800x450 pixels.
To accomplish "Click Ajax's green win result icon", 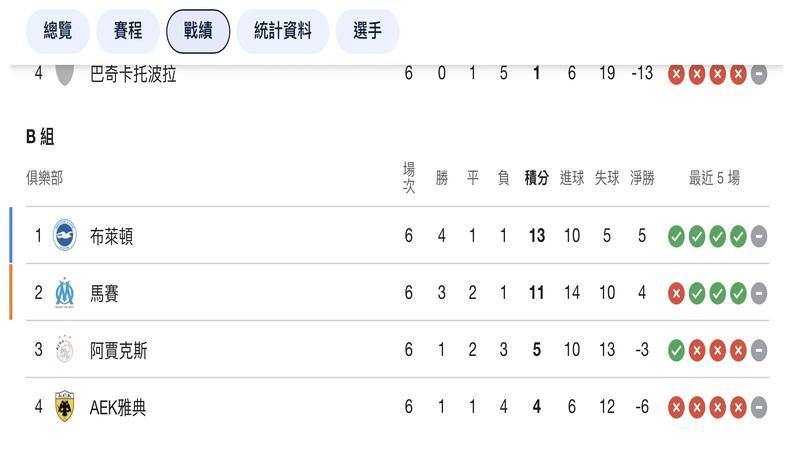I will click(x=676, y=350).
